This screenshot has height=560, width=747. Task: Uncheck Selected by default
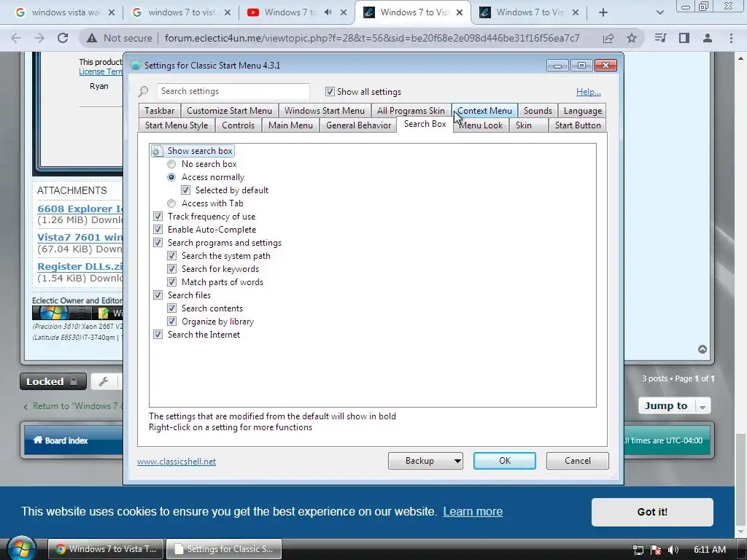click(x=186, y=190)
